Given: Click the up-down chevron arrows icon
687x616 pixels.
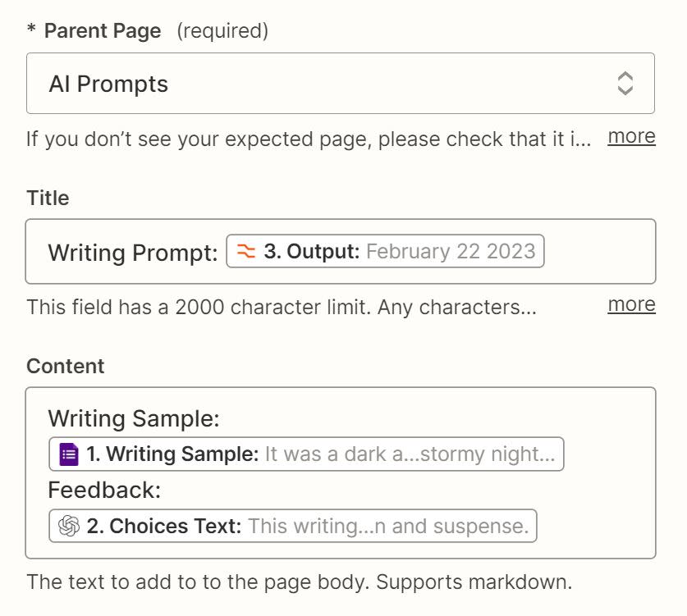Looking at the screenshot, I should click(x=625, y=83).
